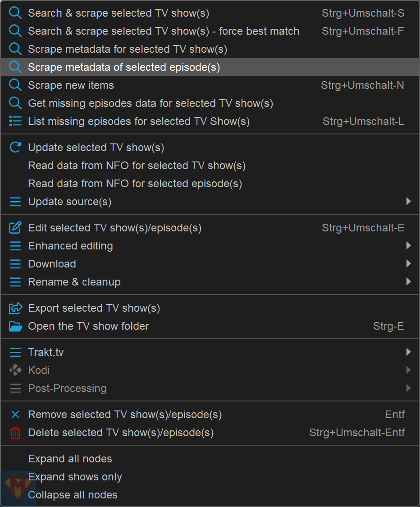Select Expand all nodes

pos(70,459)
